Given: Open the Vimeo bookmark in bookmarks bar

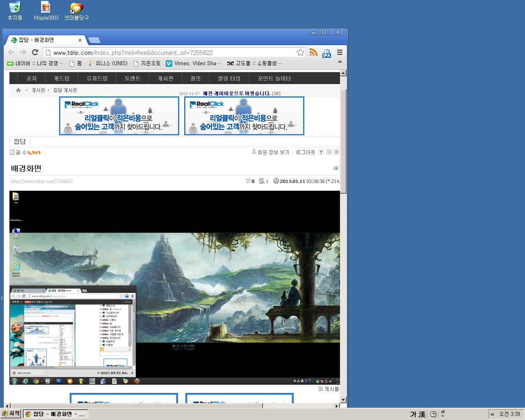Looking at the screenshot, I should click(193, 63).
